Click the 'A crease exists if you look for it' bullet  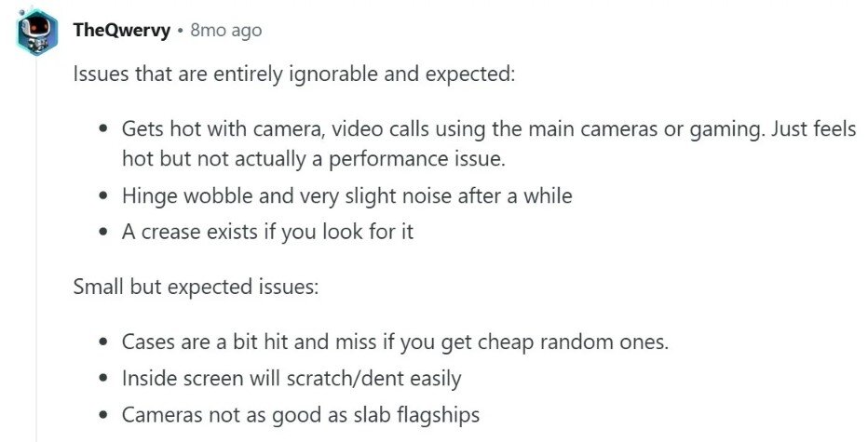click(x=267, y=232)
